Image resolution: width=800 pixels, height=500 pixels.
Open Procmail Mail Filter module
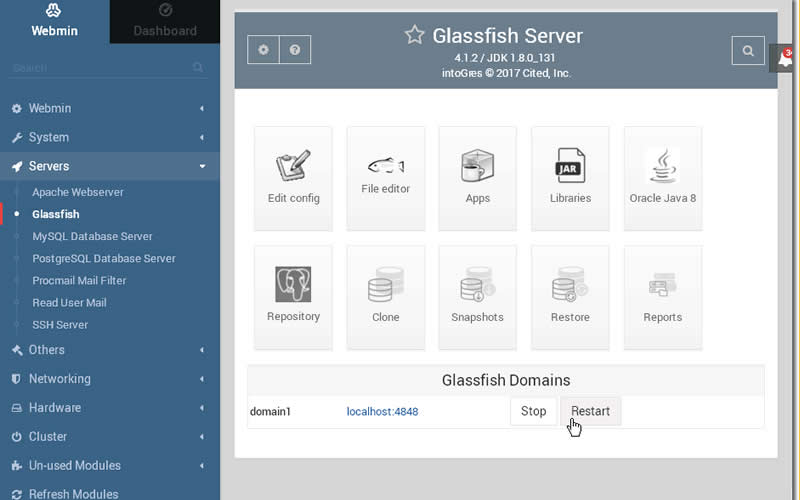(79, 281)
